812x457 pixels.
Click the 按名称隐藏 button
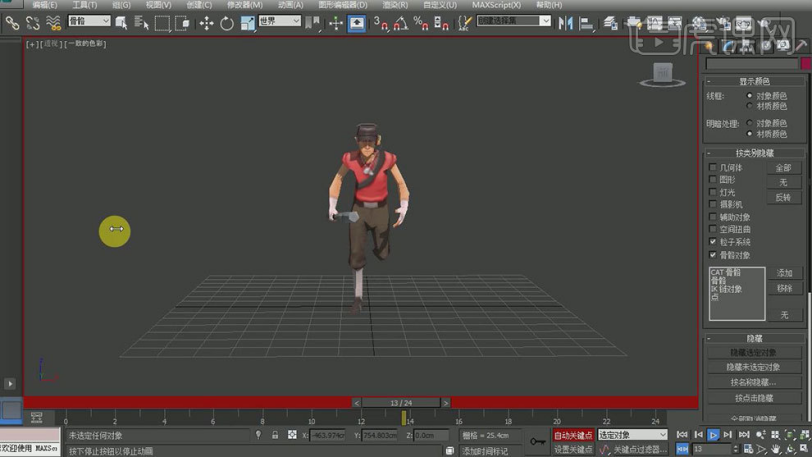(753, 382)
